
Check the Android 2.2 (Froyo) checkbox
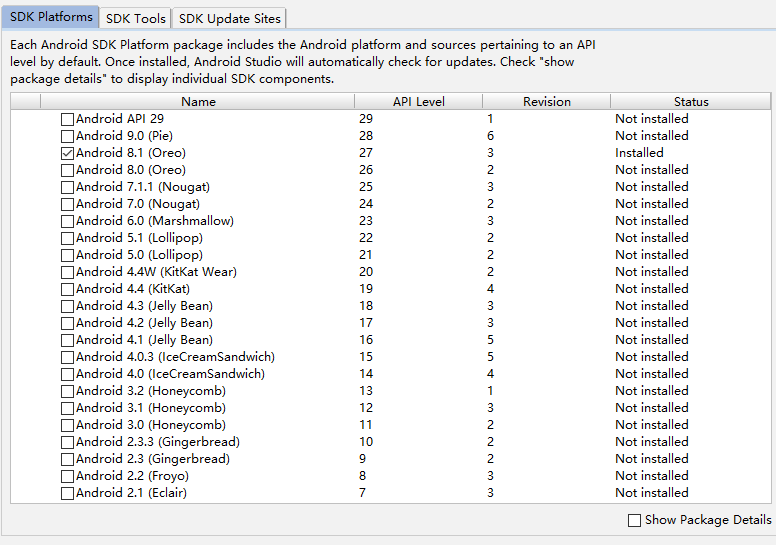point(67,476)
